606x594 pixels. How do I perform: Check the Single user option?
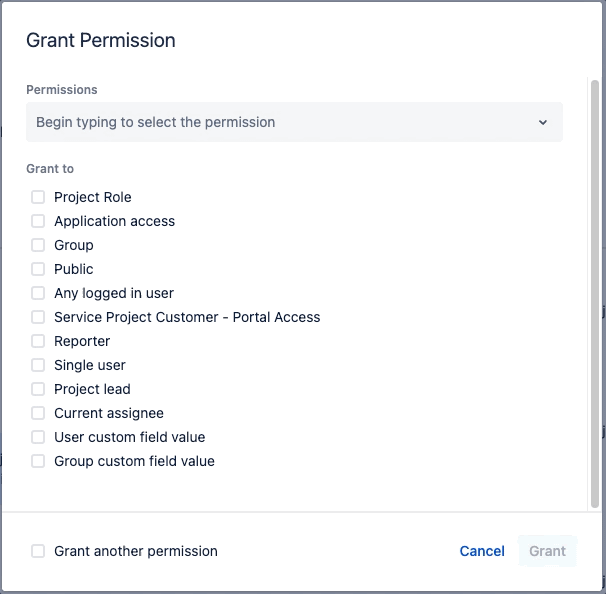(x=38, y=365)
